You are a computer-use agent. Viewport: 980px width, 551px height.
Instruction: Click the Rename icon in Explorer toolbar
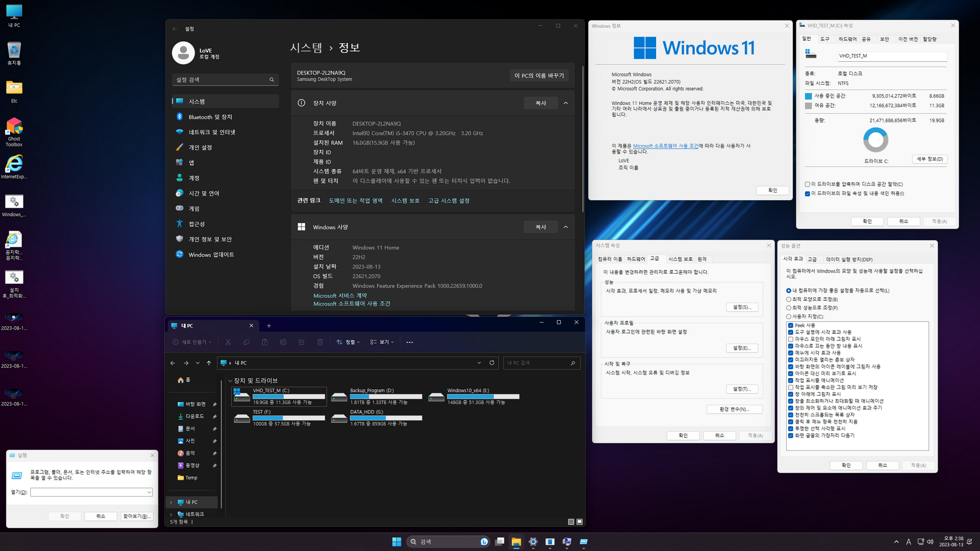point(283,342)
